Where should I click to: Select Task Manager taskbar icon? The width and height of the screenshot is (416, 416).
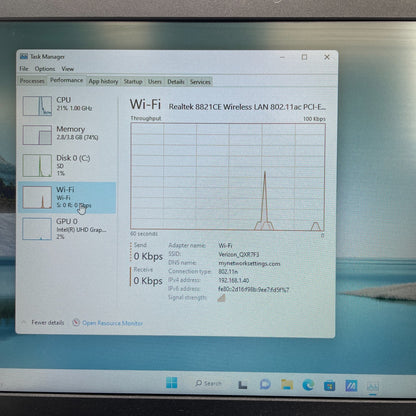372,387
